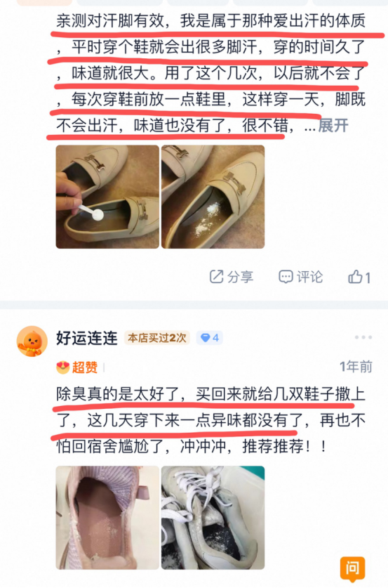Open photo of powder inside loafer
The image size is (388, 588).
213,197
